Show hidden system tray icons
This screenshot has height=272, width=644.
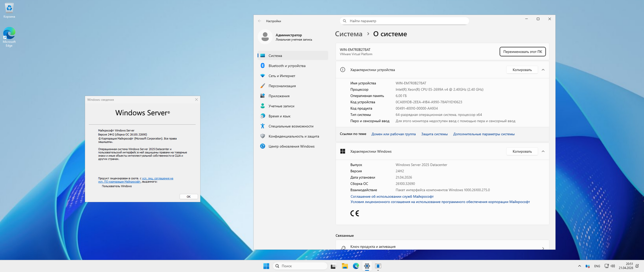pyautogui.click(x=579, y=266)
